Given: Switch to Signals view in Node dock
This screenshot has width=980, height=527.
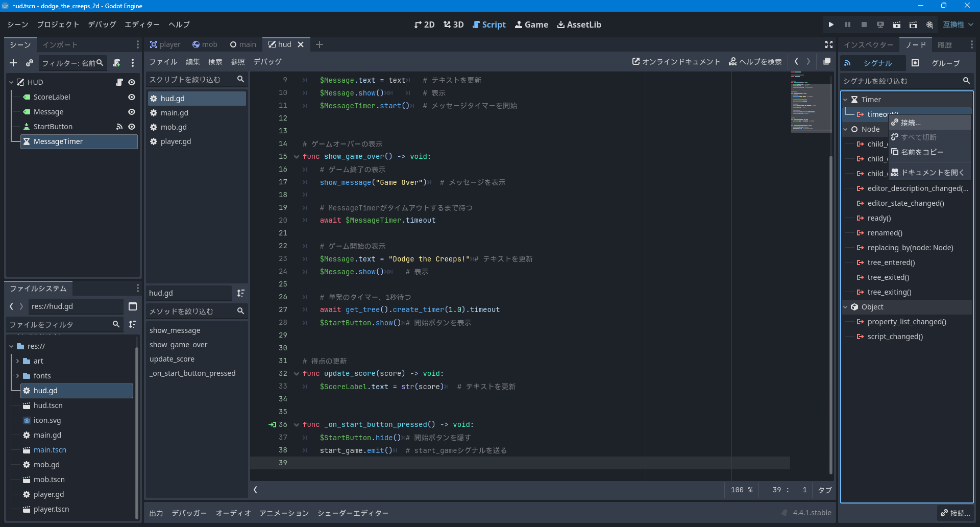Looking at the screenshot, I should coord(872,63).
